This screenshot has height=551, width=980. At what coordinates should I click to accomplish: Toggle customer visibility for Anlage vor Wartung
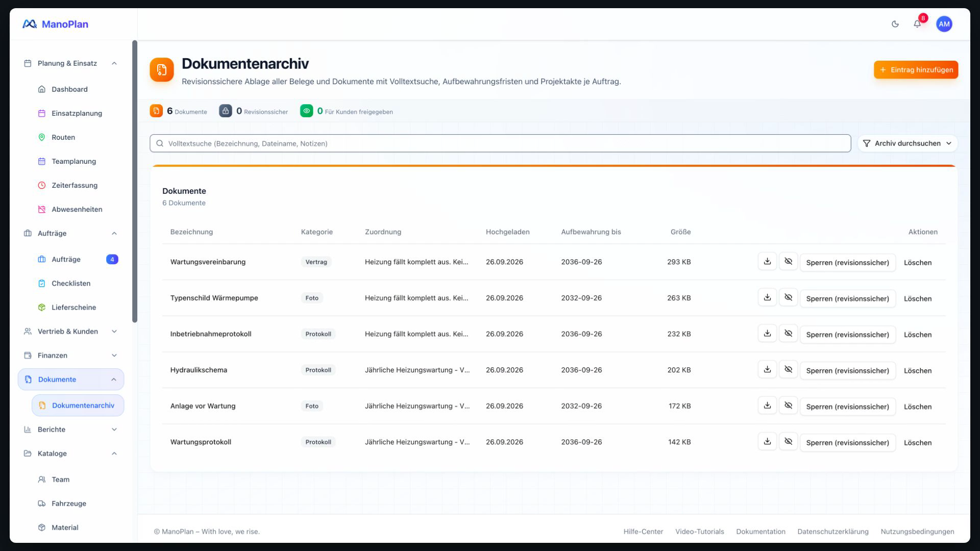click(788, 406)
